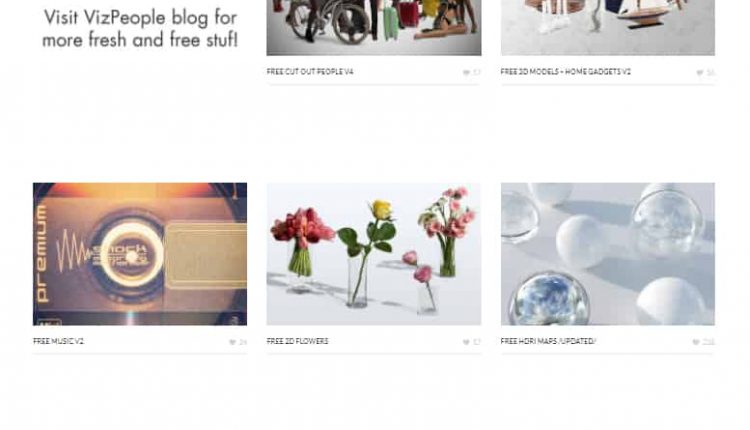
Task: Click the home gadgets sailboat thumbnail
Action: pyautogui.click(x=608, y=27)
